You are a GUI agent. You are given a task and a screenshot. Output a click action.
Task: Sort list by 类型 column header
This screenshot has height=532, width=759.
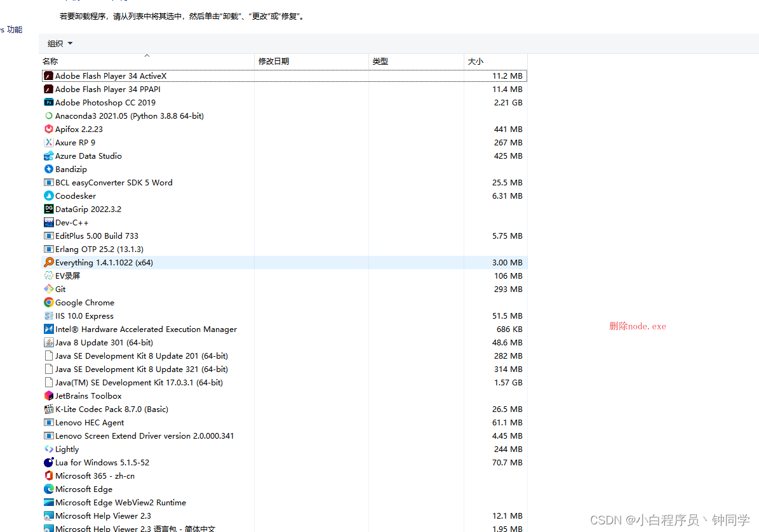coord(416,62)
